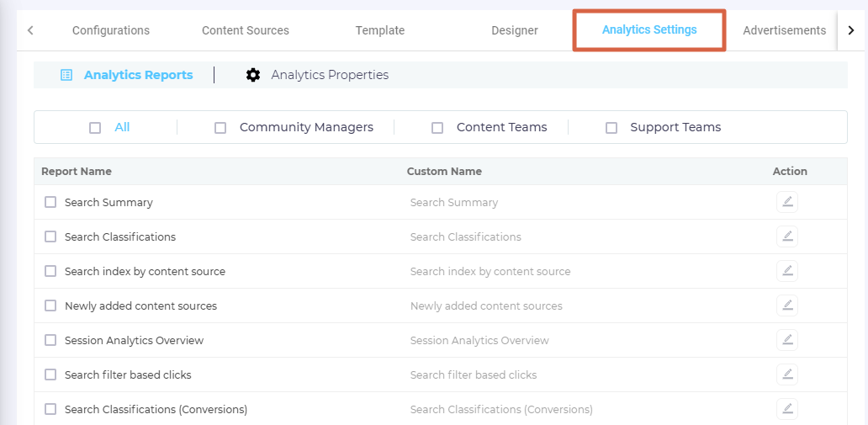868x425 pixels.
Task: Select the Support Teams checkbox
Action: 611,128
